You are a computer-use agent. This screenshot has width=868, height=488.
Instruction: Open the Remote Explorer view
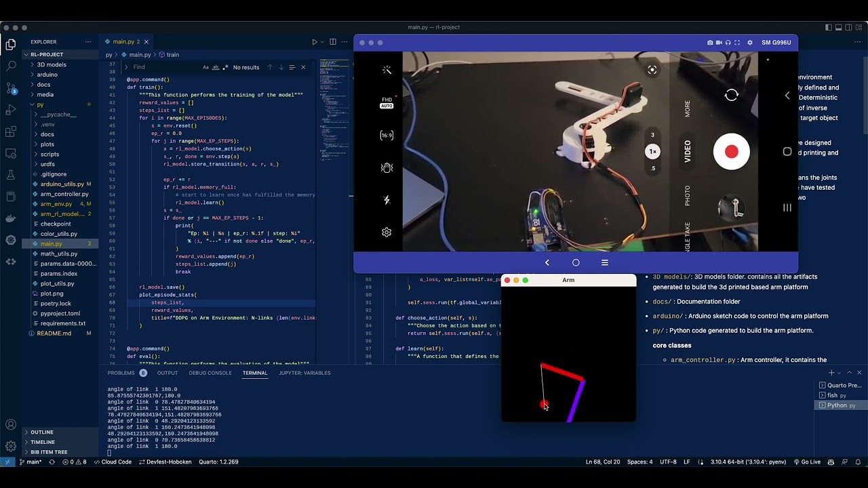point(11,153)
